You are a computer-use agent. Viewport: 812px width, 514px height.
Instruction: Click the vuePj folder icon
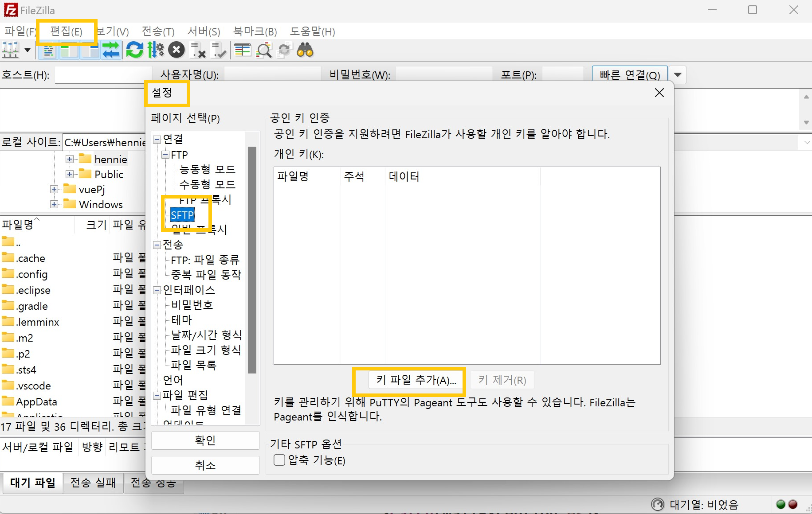pos(70,189)
